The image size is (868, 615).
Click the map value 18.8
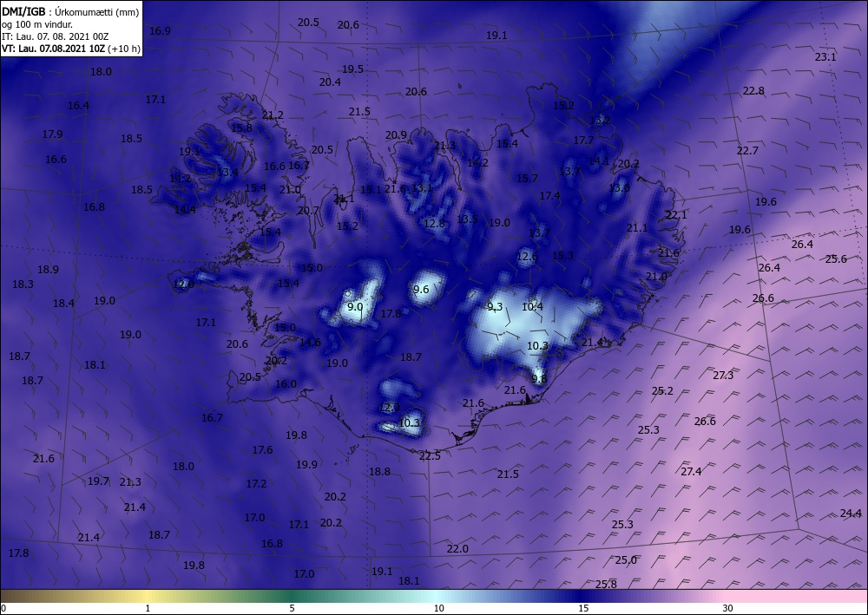380,472
